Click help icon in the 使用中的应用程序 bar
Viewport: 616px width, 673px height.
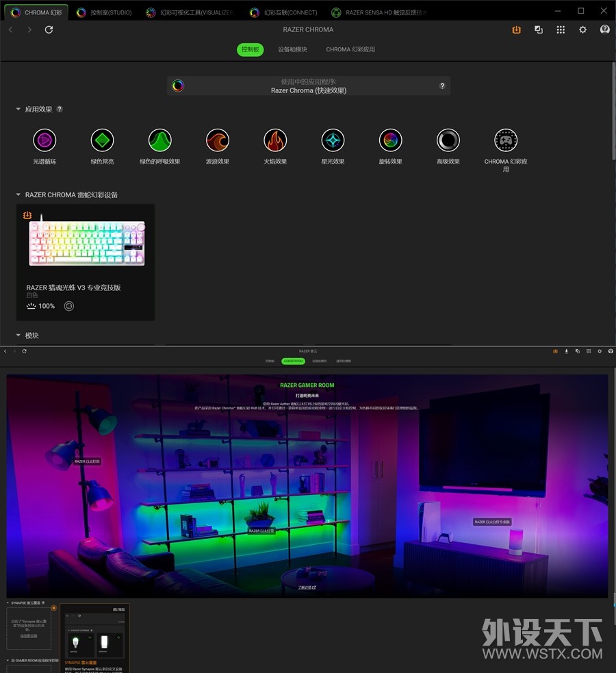tap(442, 86)
